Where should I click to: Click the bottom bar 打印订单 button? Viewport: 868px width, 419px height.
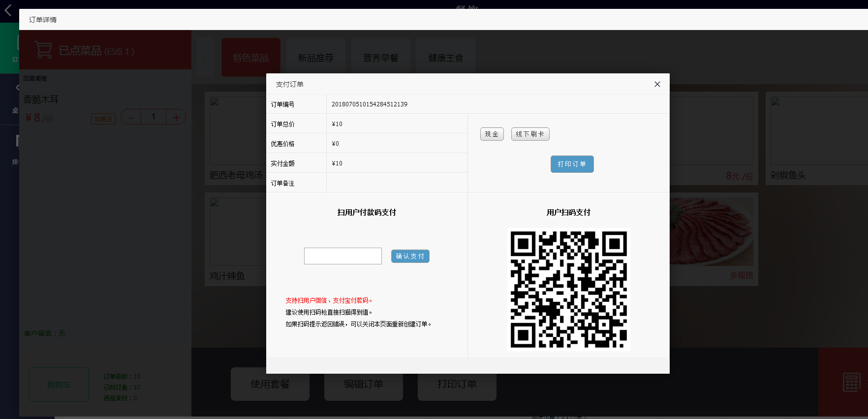point(457,384)
